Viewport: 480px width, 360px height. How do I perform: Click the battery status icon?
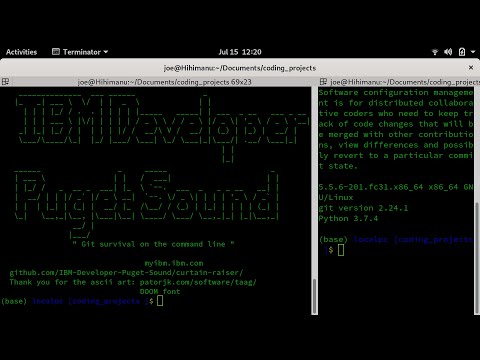tap(462, 52)
